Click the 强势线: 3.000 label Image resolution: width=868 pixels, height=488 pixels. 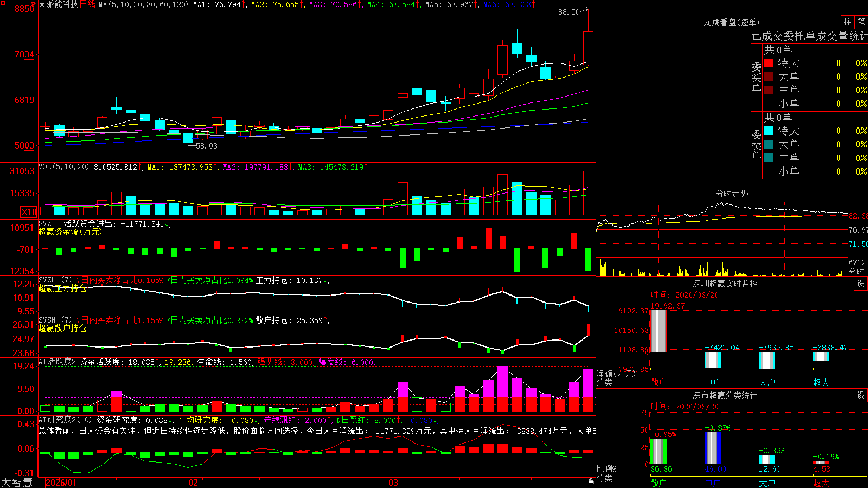(285, 362)
